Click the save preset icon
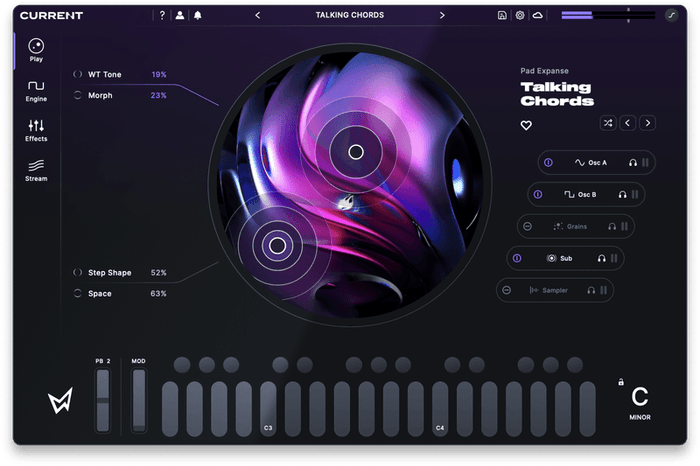This screenshot has width=700, height=466. coord(502,15)
